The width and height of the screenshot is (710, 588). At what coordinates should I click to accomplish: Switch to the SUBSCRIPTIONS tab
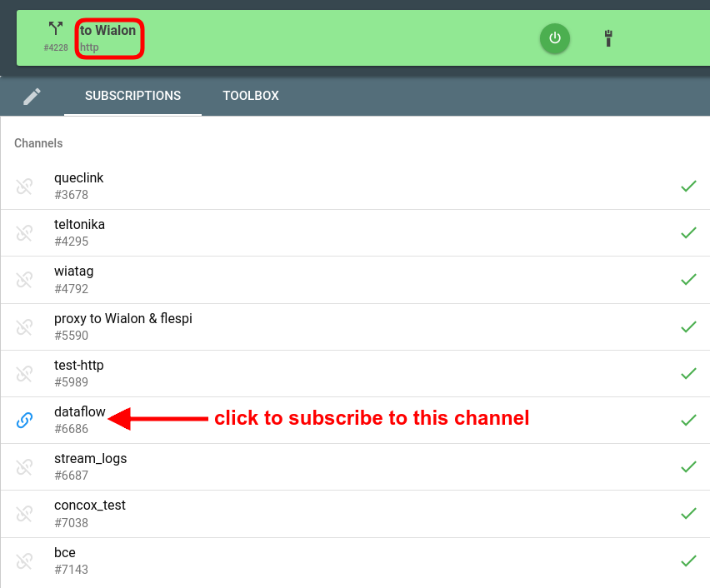132,96
